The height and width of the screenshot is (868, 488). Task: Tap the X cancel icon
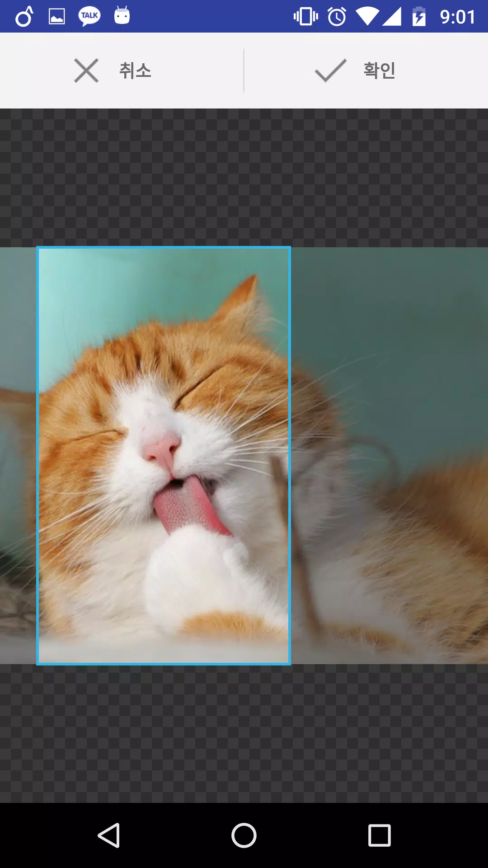[86, 71]
